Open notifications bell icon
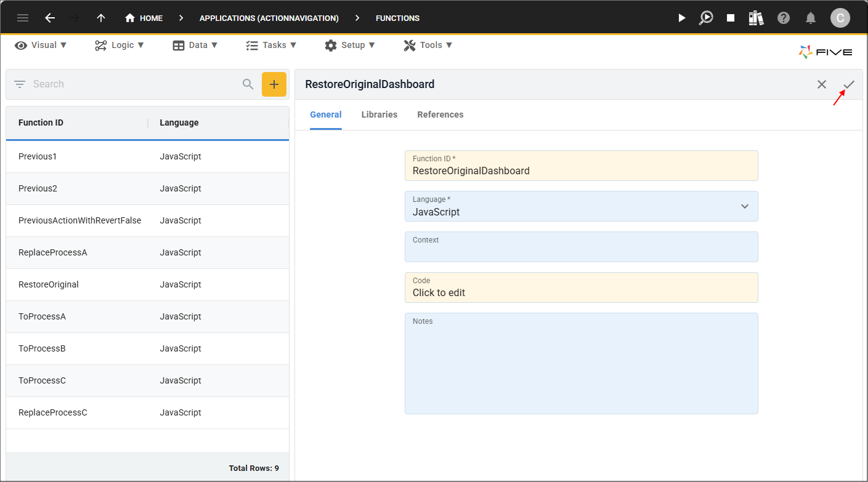This screenshot has height=482, width=868. coord(811,18)
